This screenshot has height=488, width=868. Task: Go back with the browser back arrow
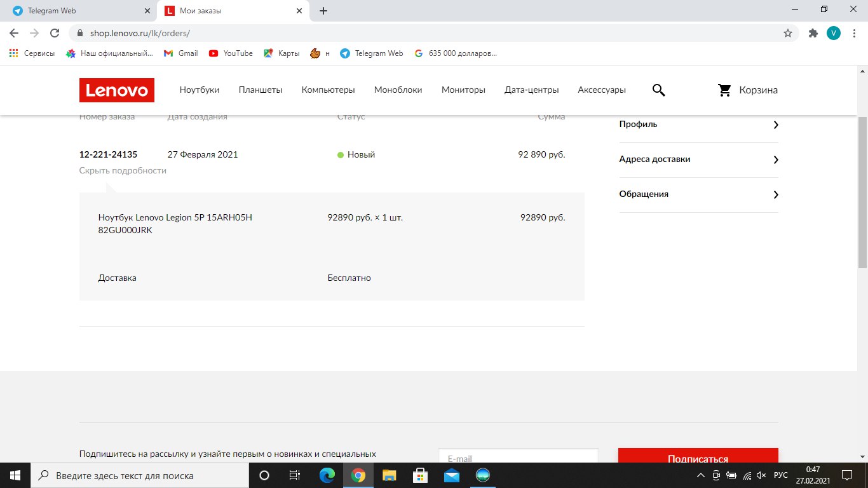(x=14, y=33)
